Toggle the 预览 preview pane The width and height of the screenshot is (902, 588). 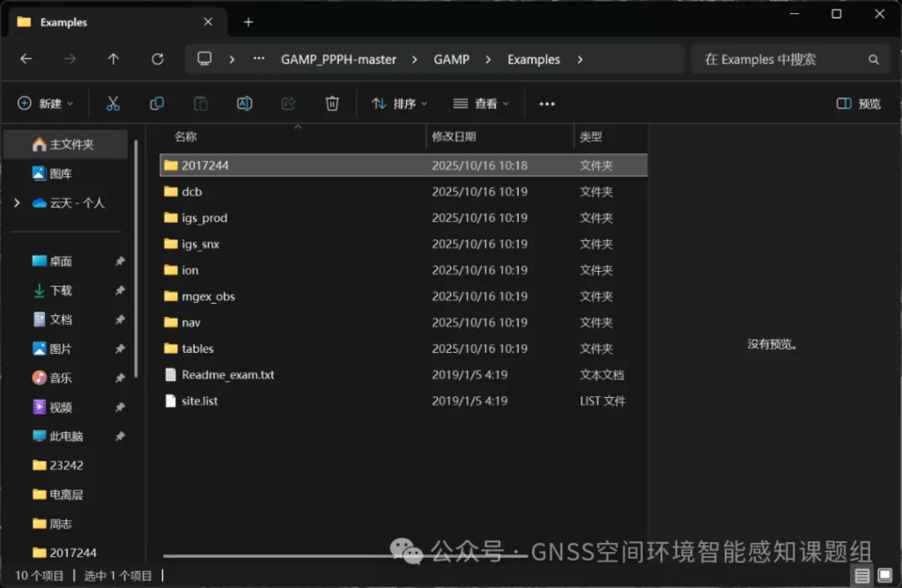(858, 104)
